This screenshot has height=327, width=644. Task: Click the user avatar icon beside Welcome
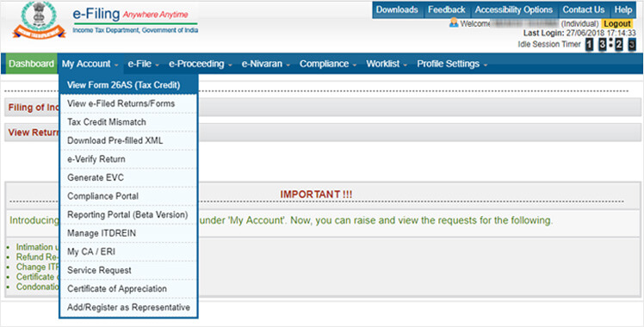point(454,23)
